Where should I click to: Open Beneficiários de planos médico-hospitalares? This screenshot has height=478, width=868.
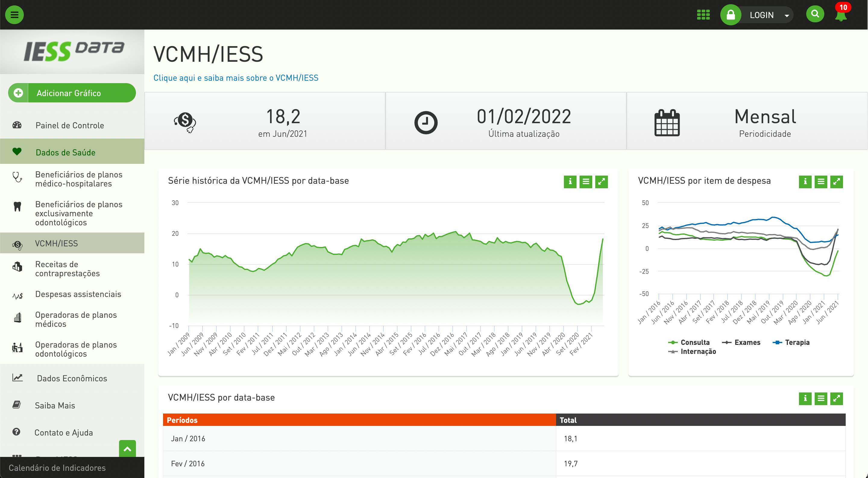pos(72,179)
